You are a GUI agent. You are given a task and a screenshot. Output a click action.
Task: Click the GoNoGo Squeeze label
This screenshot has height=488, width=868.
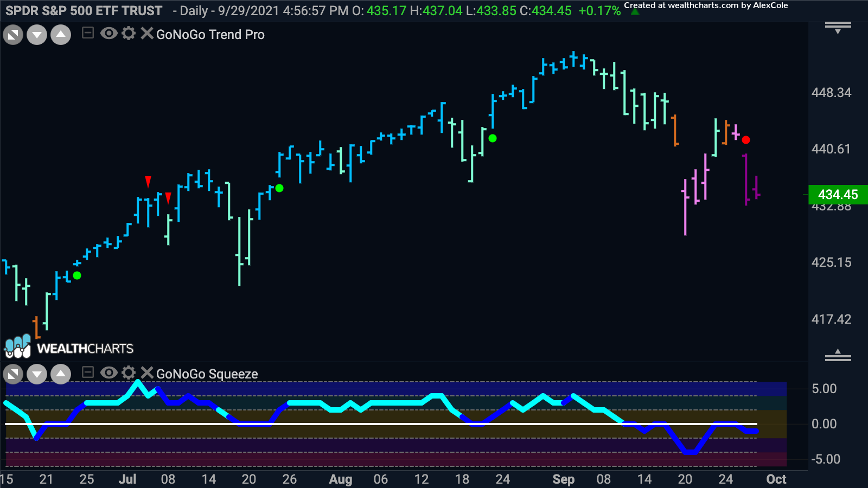tap(207, 374)
